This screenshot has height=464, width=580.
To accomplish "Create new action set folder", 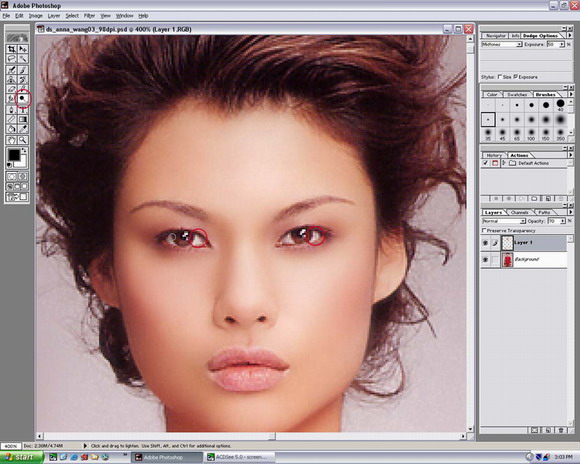I will point(534,198).
